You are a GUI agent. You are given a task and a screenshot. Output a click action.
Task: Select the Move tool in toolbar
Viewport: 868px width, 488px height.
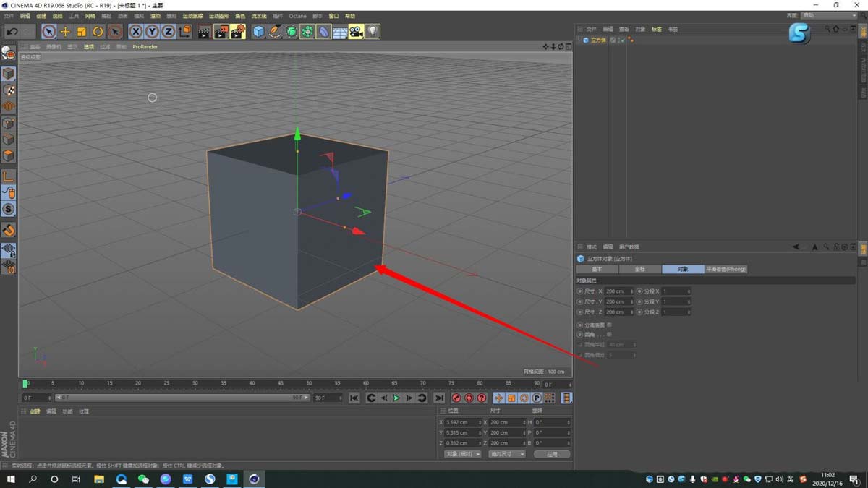(x=65, y=31)
